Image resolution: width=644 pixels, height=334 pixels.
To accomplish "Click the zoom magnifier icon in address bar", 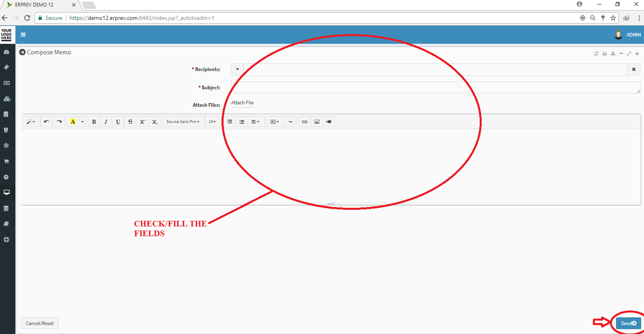I will point(593,18).
